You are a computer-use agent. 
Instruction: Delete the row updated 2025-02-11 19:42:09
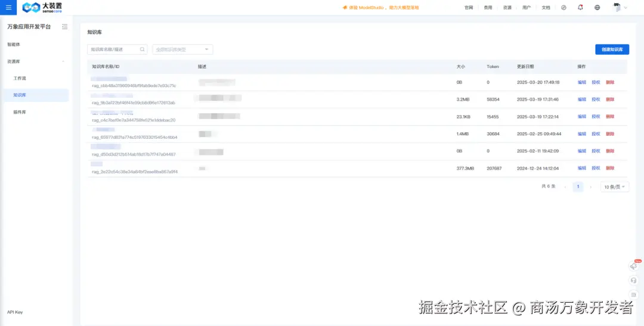pos(610,151)
